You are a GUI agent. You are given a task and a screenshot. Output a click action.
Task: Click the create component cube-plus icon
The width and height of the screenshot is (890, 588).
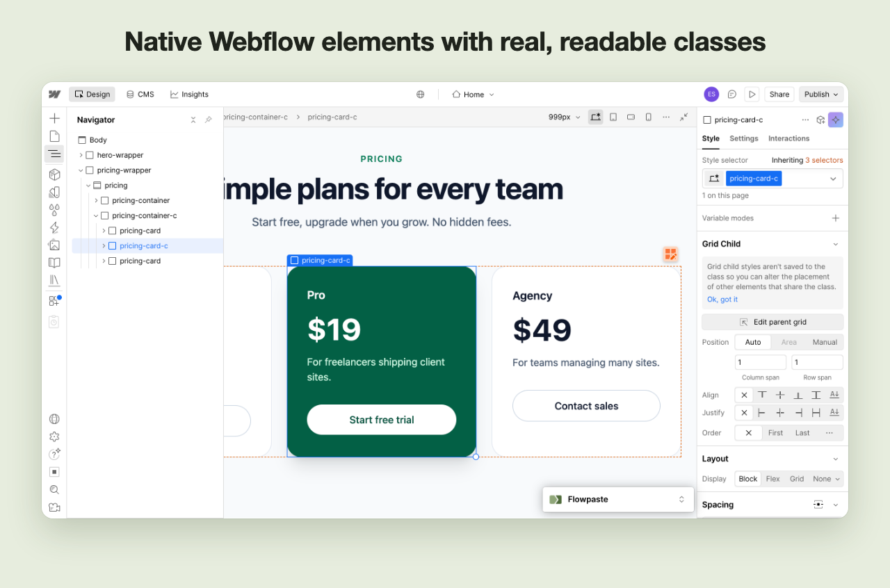click(x=820, y=120)
